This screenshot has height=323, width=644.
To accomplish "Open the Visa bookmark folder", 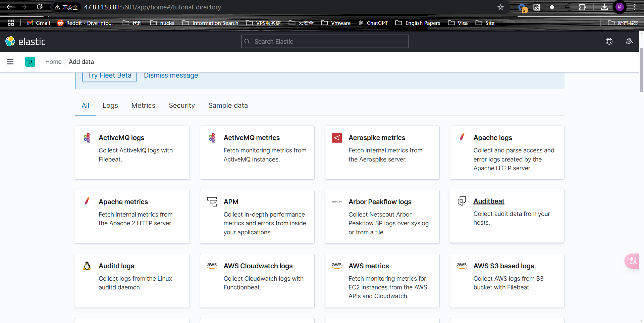I will (458, 23).
